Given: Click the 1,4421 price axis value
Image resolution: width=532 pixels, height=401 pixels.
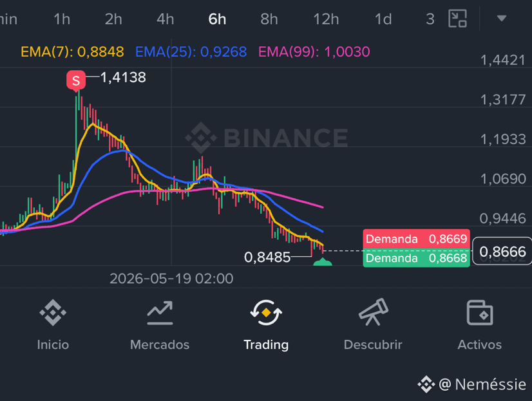Looking at the screenshot, I should click(x=503, y=60).
